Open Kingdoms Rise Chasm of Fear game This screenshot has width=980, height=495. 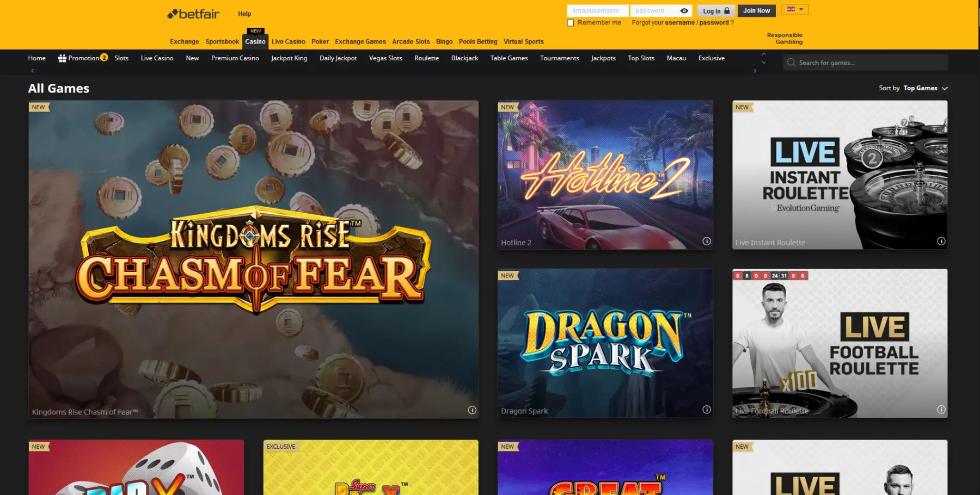[x=254, y=259]
